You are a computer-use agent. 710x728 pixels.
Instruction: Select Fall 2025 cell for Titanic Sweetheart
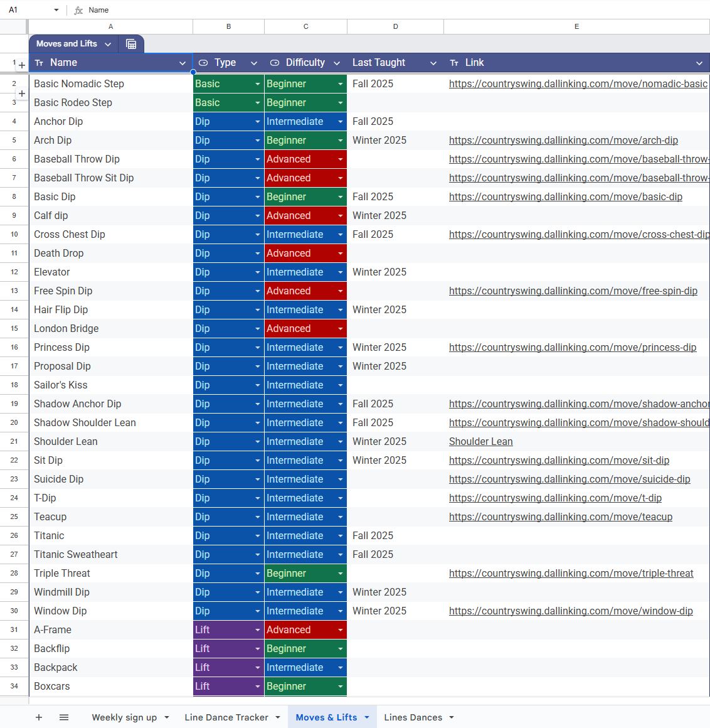(395, 555)
